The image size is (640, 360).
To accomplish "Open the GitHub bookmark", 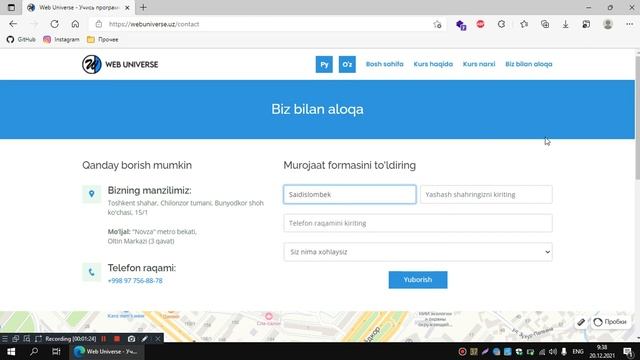I will [21, 40].
